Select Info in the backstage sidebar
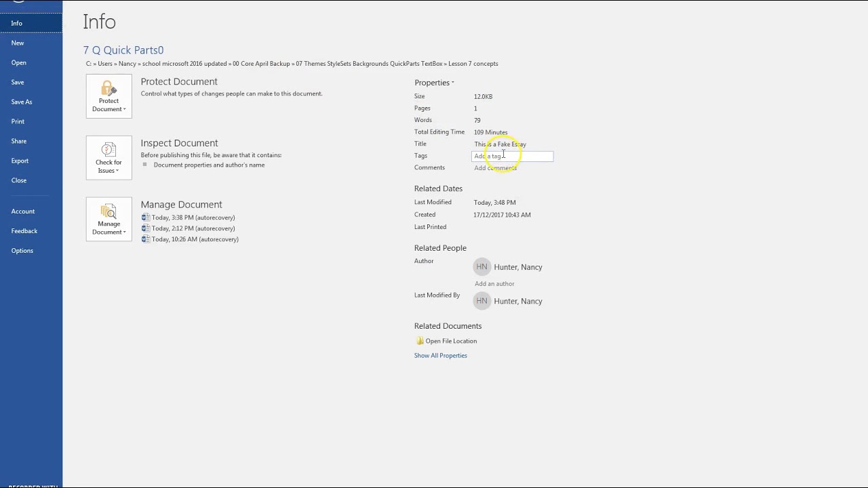This screenshot has height=488, width=868. [31, 23]
